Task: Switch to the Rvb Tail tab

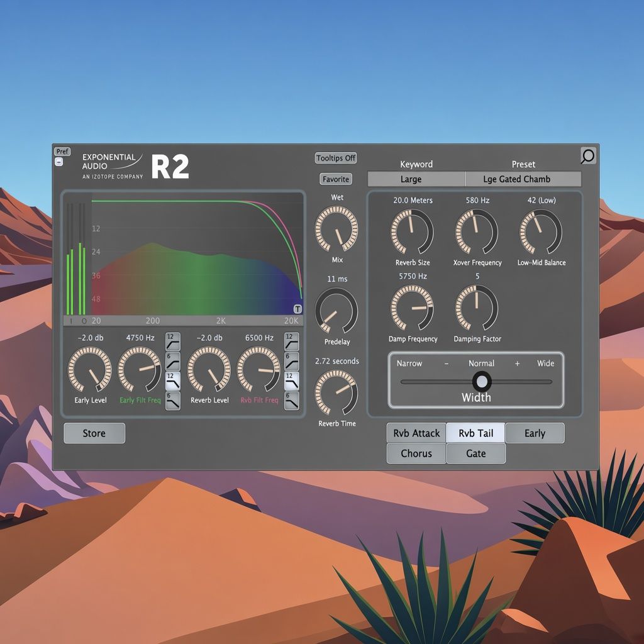Action: pyautogui.click(x=475, y=433)
